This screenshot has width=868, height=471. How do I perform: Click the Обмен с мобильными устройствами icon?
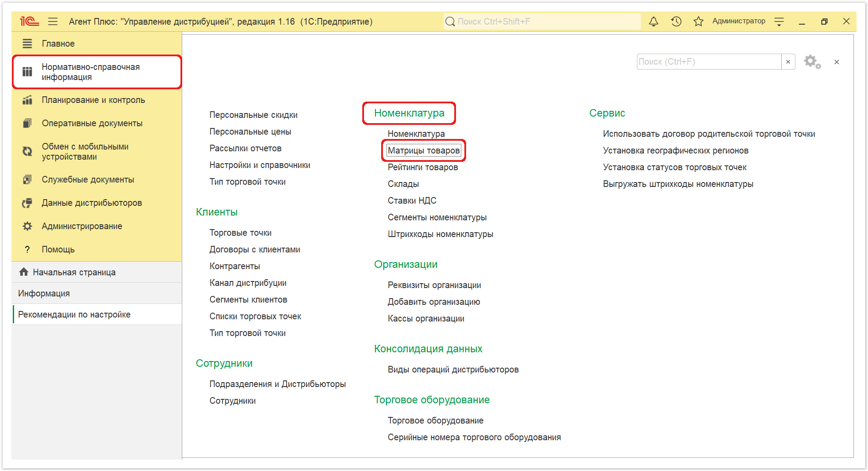click(27, 151)
